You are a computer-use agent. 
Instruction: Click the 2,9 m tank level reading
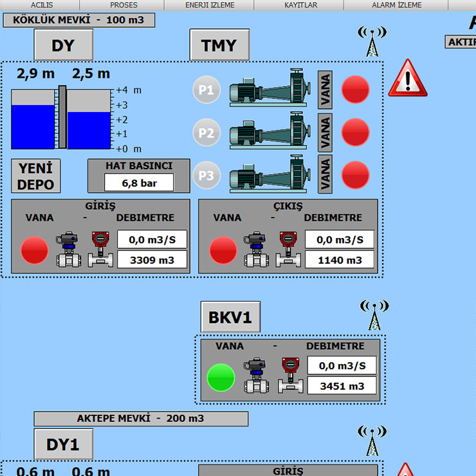(x=35, y=74)
